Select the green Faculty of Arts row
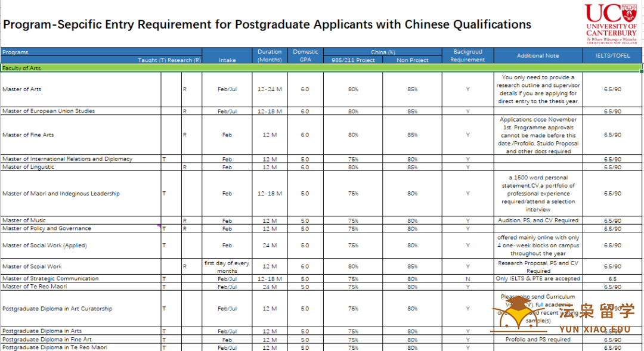 [321, 68]
